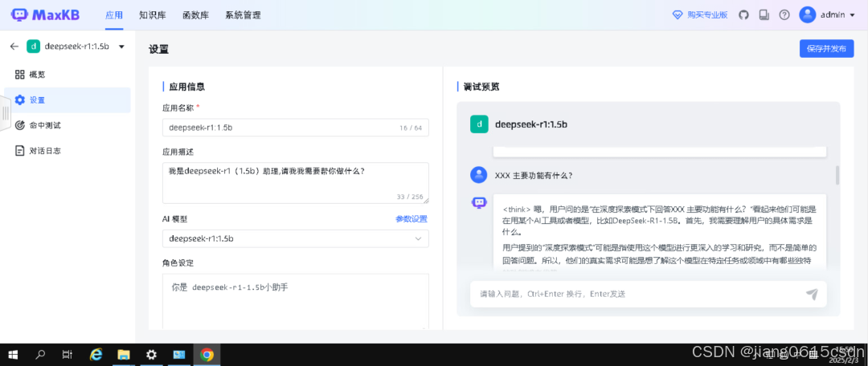
Task: Click the 角色设定 text area
Action: click(x=296, y=302)
